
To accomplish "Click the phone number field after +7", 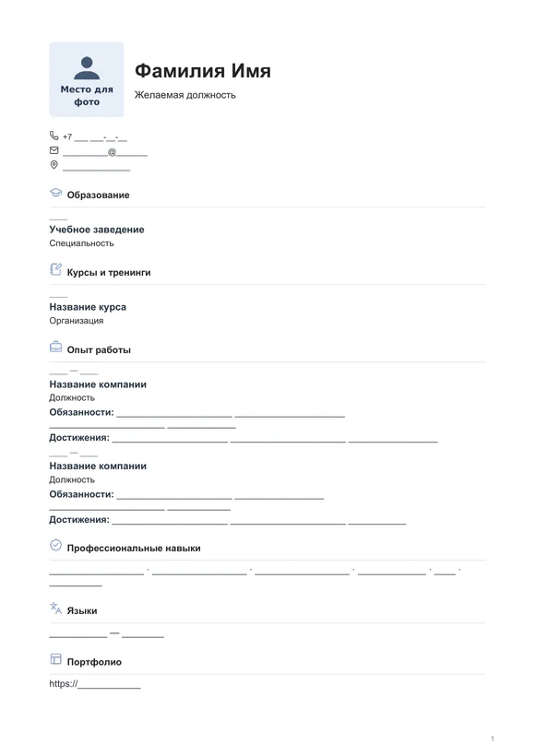I will [x=101, y=137].
